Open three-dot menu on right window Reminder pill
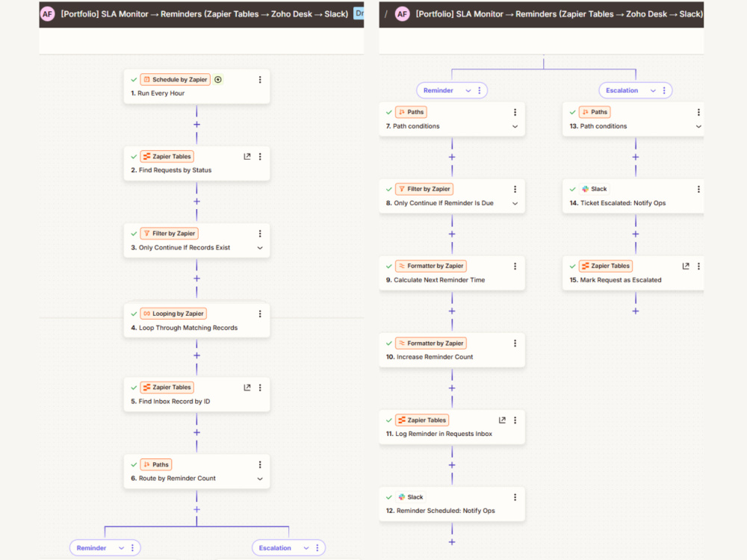747x560 pixels. pyautogui.click(x=480, y=90)
